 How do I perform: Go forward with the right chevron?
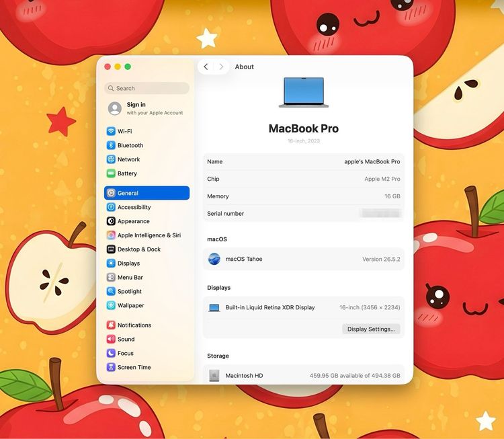(221, 67)
